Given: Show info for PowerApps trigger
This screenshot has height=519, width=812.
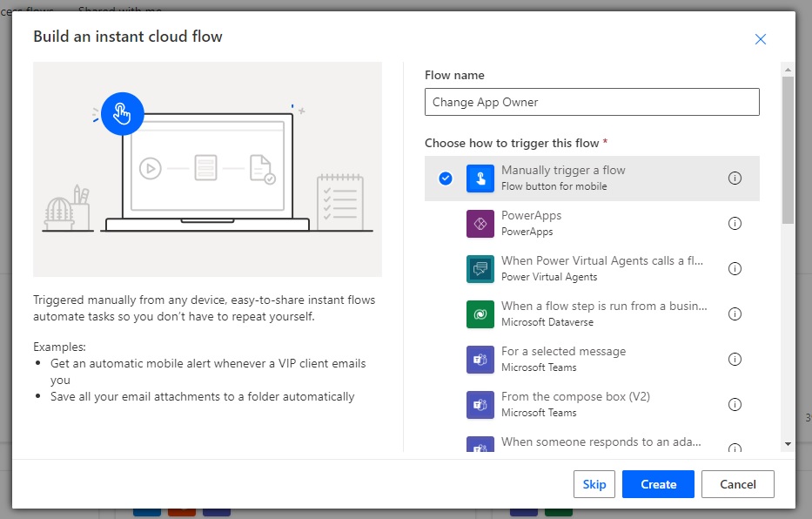Looking at the screenshot, I should (x=735, y=223).
